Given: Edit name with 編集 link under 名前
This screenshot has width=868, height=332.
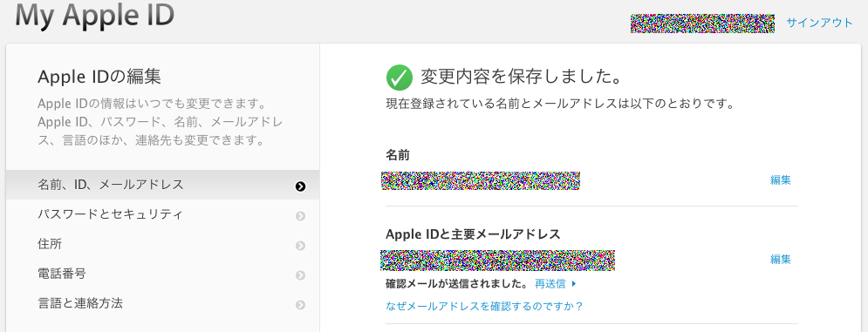Looking at the screenshot, I should click(781, 180).
